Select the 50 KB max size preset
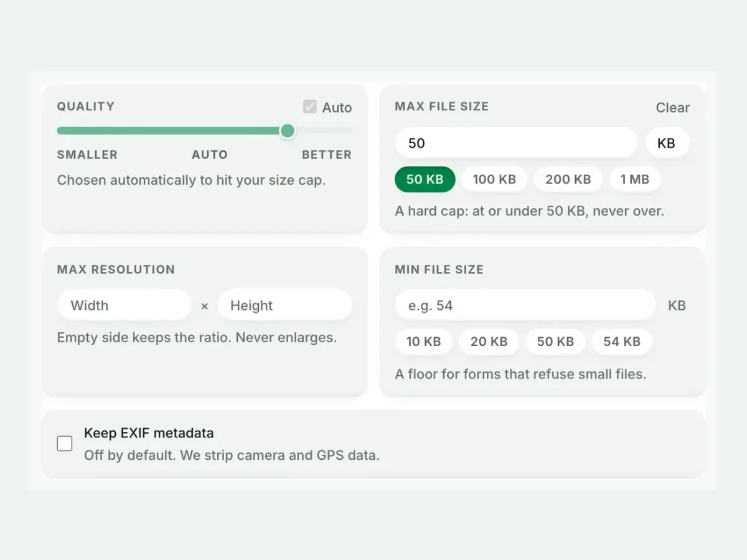The image size is (747, 560). tap(425, 179)
